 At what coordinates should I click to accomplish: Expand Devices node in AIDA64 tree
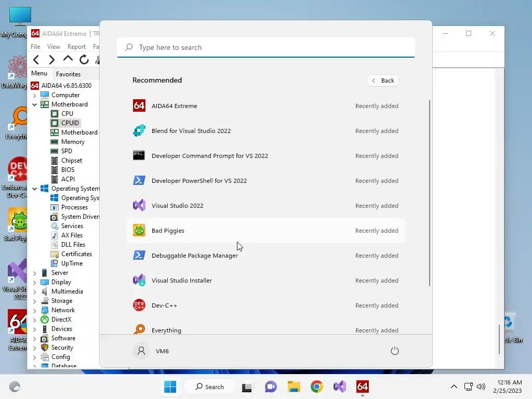35,329
